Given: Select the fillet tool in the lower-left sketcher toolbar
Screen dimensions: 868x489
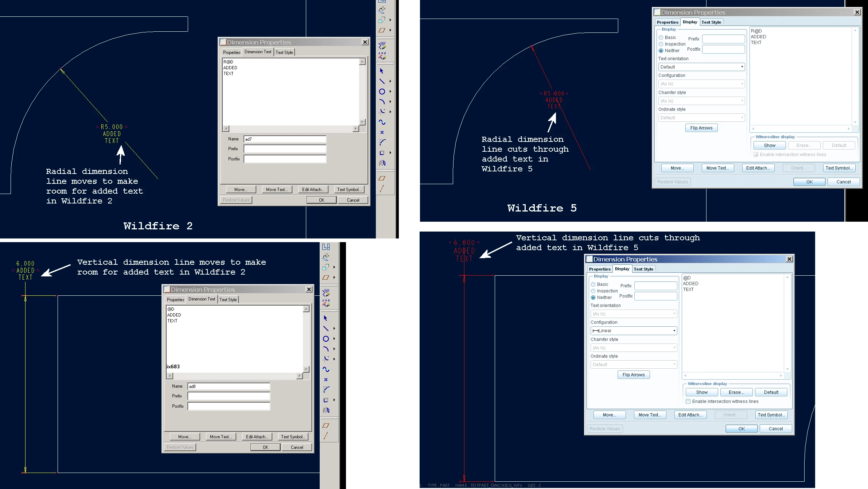Looking at the screenshot, I should (326, 359).
